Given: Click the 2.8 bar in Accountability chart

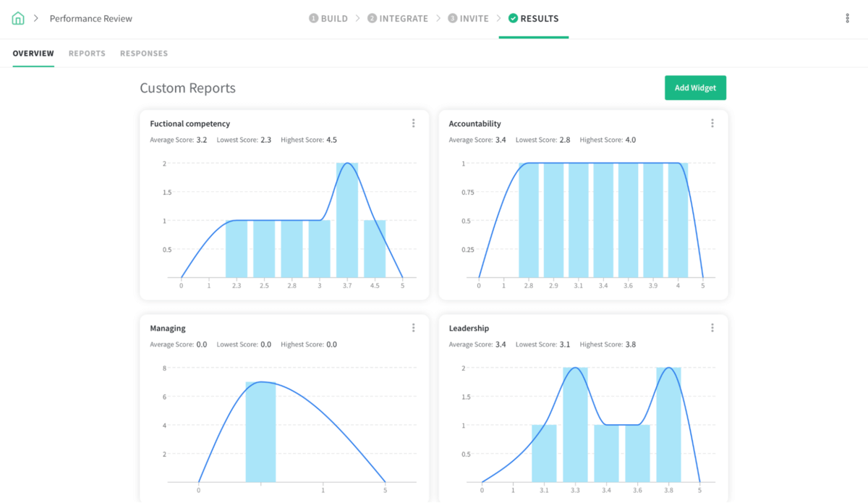Looking at the screenshot, I should 529,221.
